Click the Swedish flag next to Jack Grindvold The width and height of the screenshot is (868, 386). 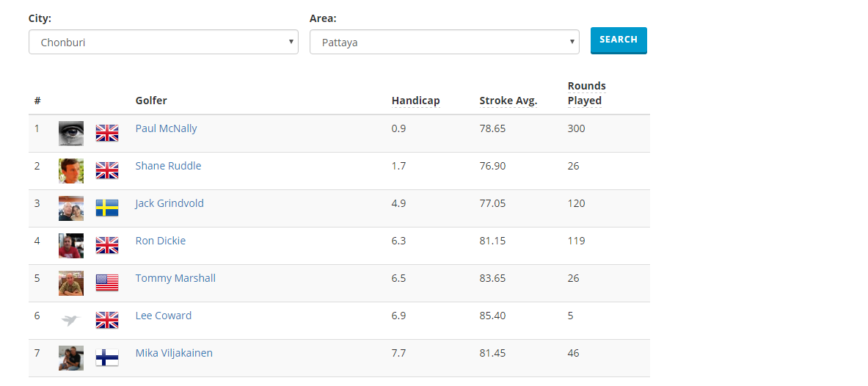[107, 208]
